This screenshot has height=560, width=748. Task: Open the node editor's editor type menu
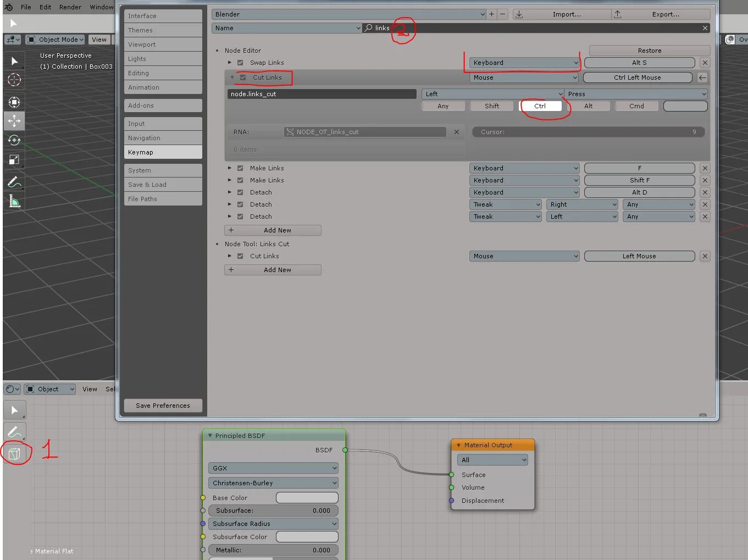coord(12,389)
